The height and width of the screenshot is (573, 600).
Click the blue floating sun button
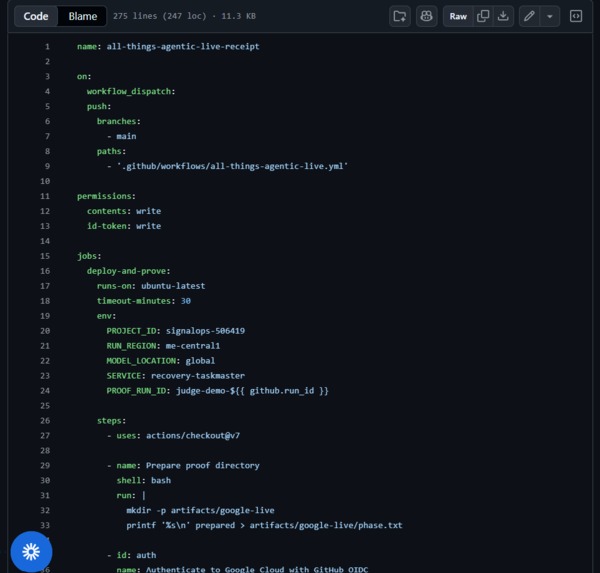pos(31,552)
